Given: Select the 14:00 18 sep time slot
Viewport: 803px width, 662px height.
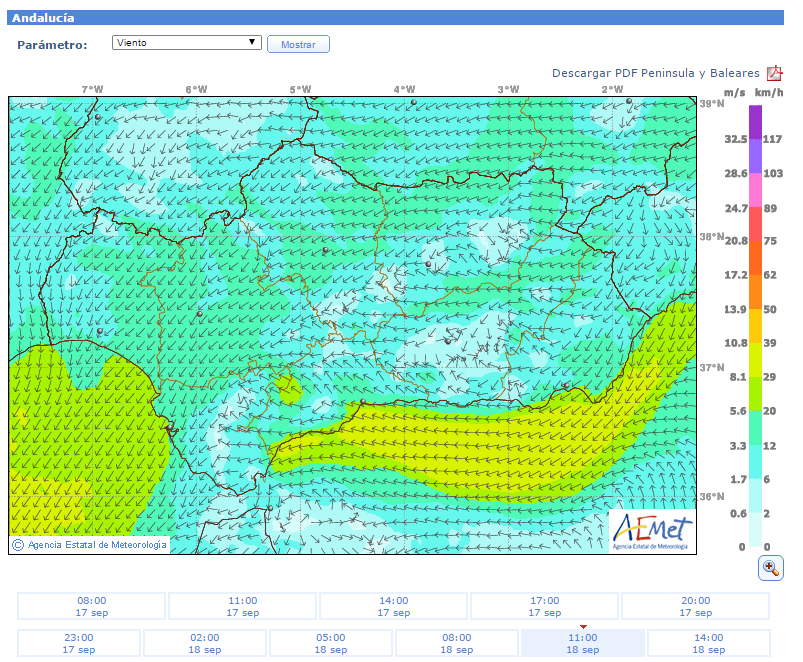Looking at the screenshot, I should tap(708, 643).
